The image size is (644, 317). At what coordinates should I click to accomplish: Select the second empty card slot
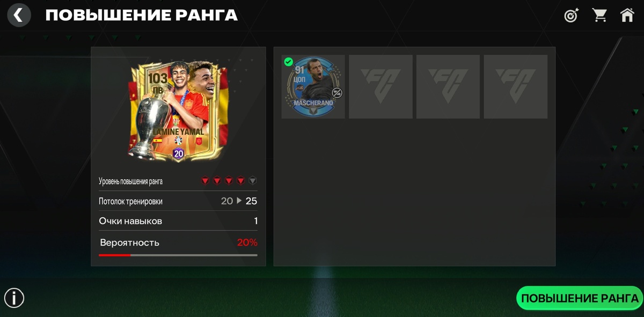(x=380, y=86)
